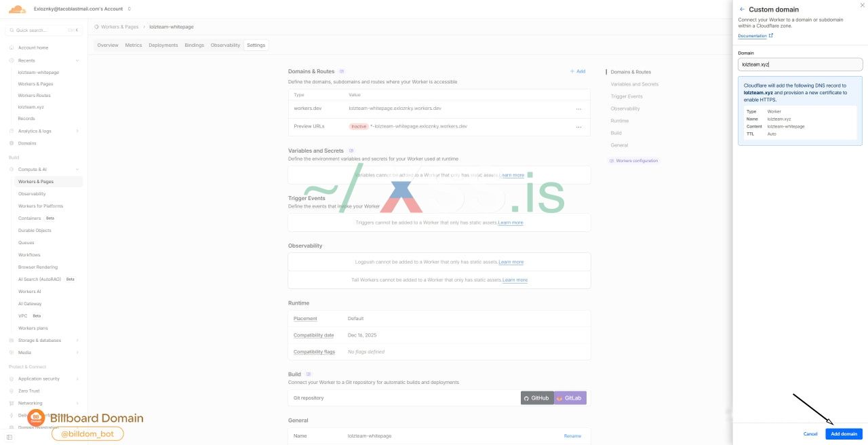Open options menu for Preview URLs row
Image resolution: width=868 pixels, height=445 pixels.
(x=578, y=127)
